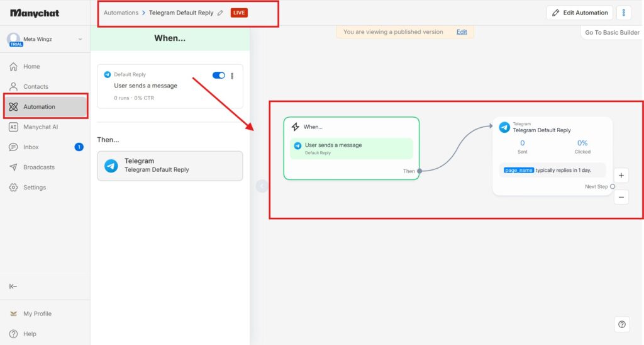The width and height of the screenshot is (644, 345).
Task: Click Telegram icon in the Then step card
Action: click(x=111, y=166)
